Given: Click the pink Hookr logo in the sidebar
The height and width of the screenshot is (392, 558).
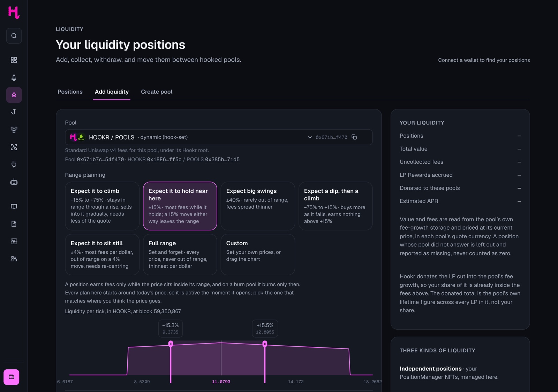Looking at the screenshot, I should click(14, 13).
